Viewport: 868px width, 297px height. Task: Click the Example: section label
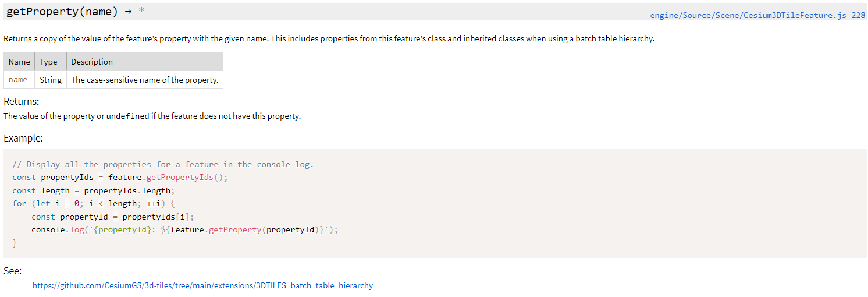(23, 139)
